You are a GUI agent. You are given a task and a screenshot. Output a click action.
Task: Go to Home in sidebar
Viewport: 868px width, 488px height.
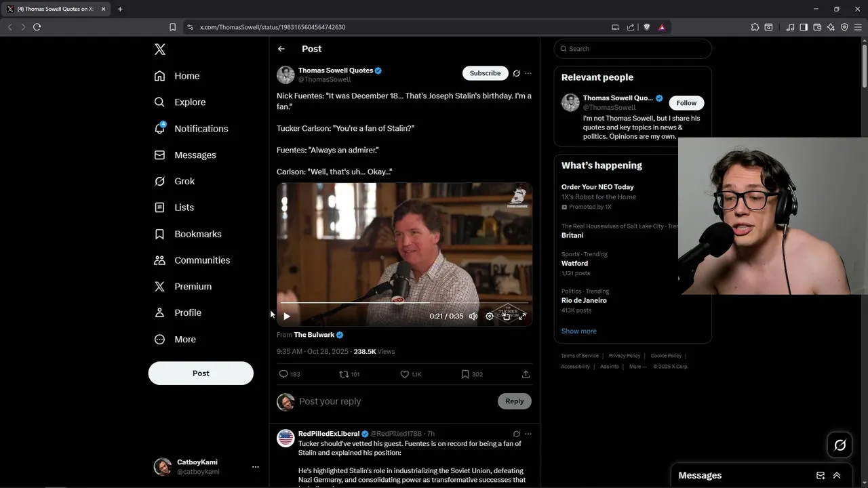177,76
